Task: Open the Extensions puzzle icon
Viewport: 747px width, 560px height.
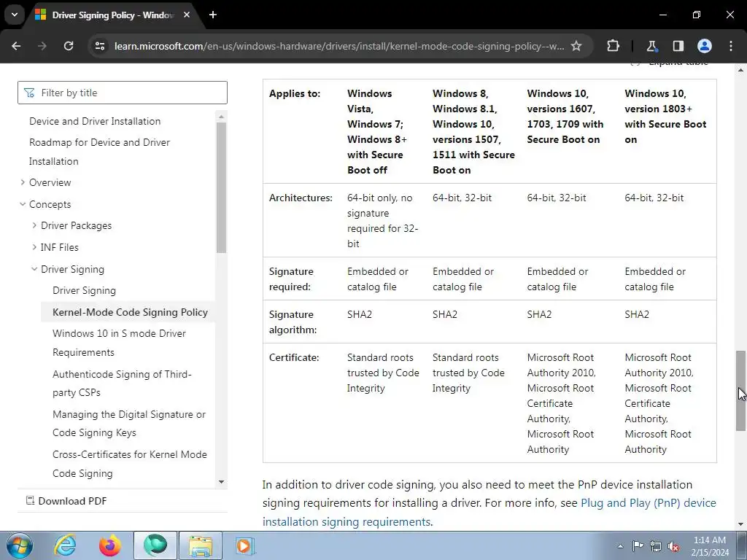Action: (x=613, y=46)
